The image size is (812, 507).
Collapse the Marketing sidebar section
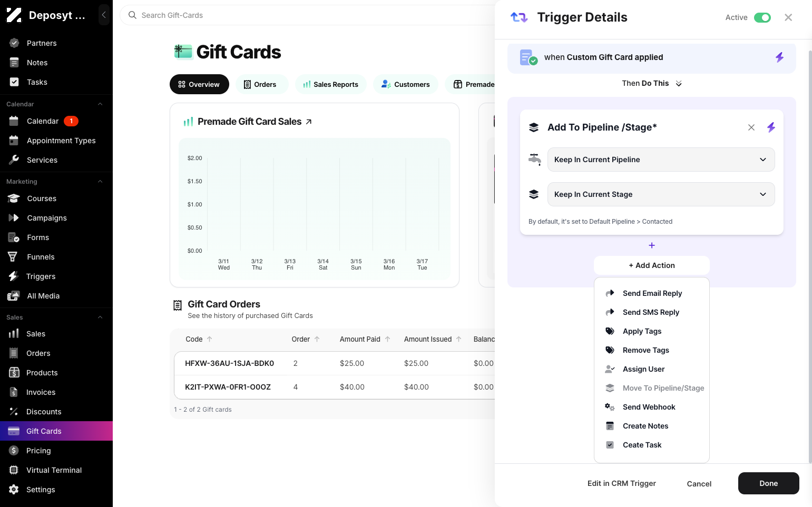(100, 182)
